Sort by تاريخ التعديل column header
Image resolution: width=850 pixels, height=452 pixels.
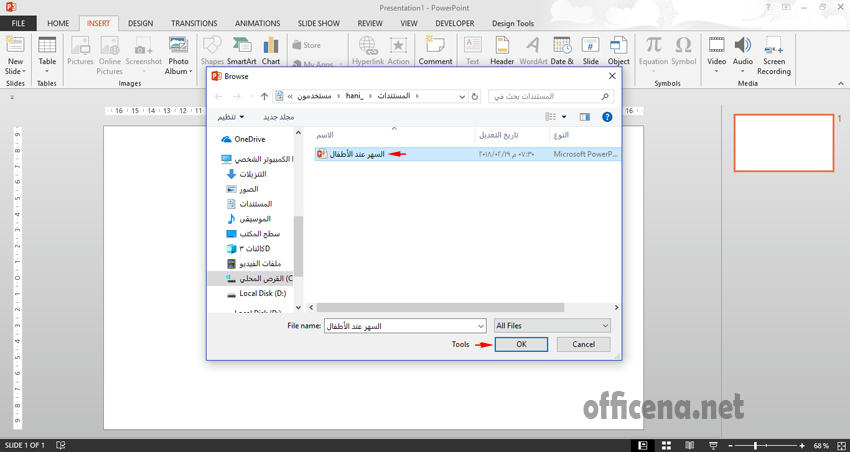[x=501, y=134]
